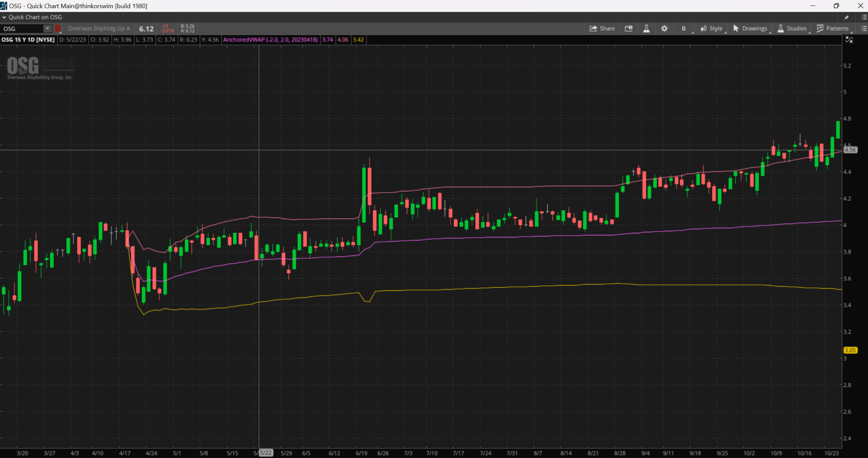The image size is (868, 458).
Task: Open the quick time frames calendar icon
Action: 629,28
